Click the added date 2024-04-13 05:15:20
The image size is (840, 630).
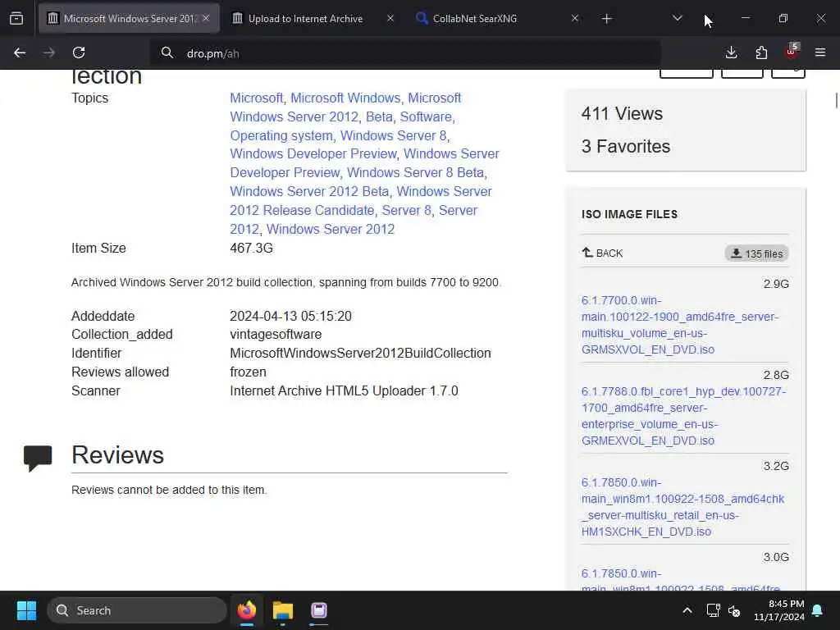[291, 316]
